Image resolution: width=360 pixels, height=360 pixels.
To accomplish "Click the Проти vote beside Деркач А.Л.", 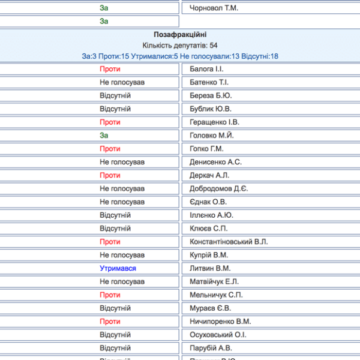I will tap(110, 175).
